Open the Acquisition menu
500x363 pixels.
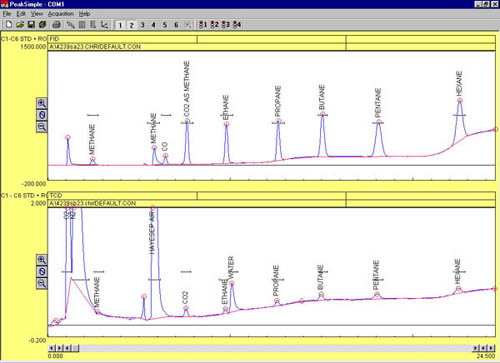click(x=61, y=14)
